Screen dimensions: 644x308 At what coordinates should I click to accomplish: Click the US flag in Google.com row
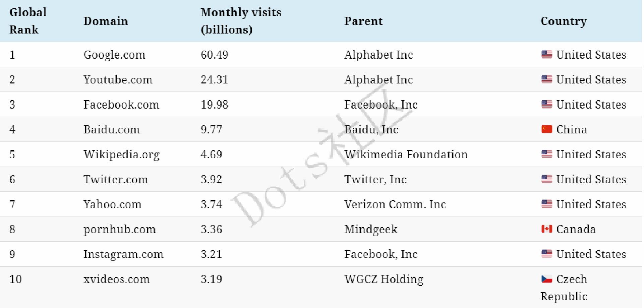(546, 54)
